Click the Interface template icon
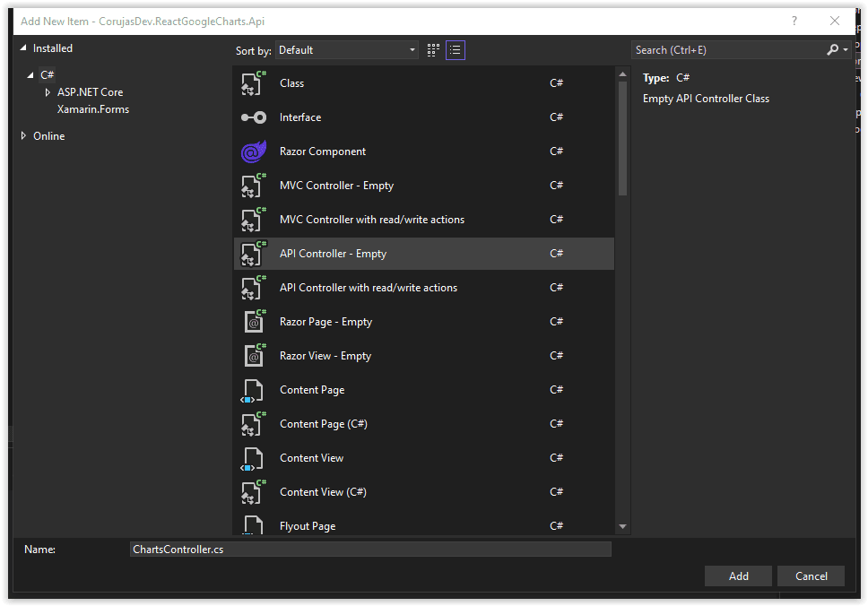This screenshot has height=606, width=868. pyautogui.click(x=254, y=117)
